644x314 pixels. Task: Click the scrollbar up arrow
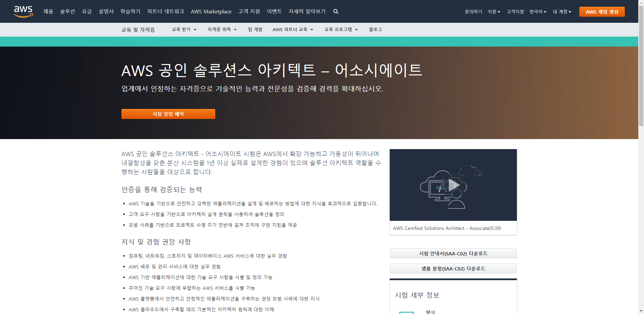pyautogui.click(x=641, y=2)
